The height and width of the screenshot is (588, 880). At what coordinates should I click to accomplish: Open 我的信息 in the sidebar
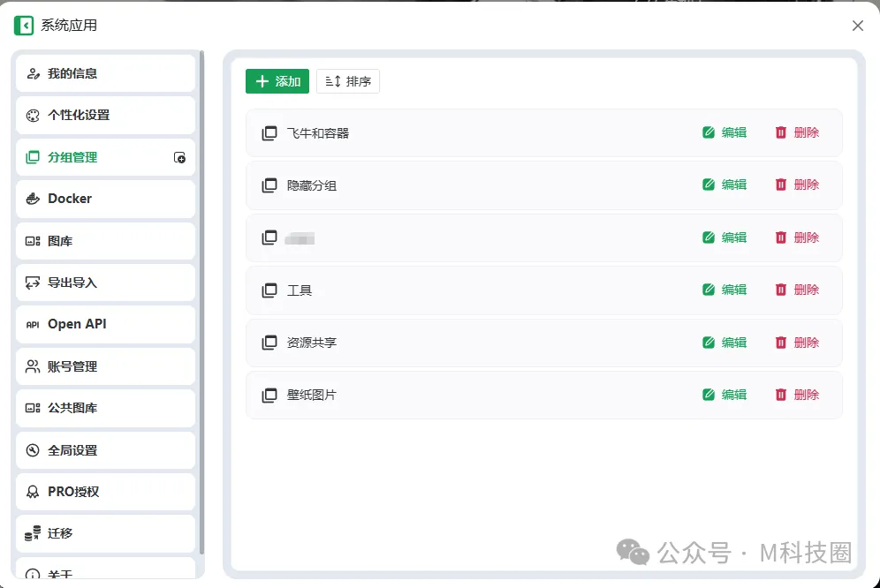[105, 73]
